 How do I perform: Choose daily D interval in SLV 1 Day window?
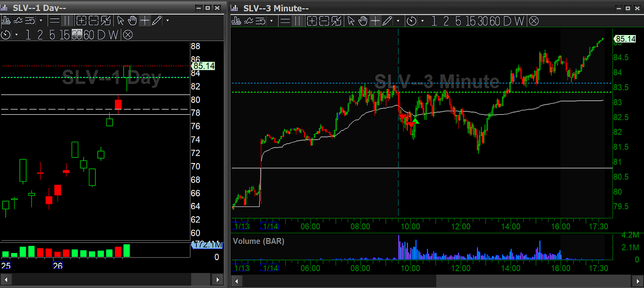(101, 35)
